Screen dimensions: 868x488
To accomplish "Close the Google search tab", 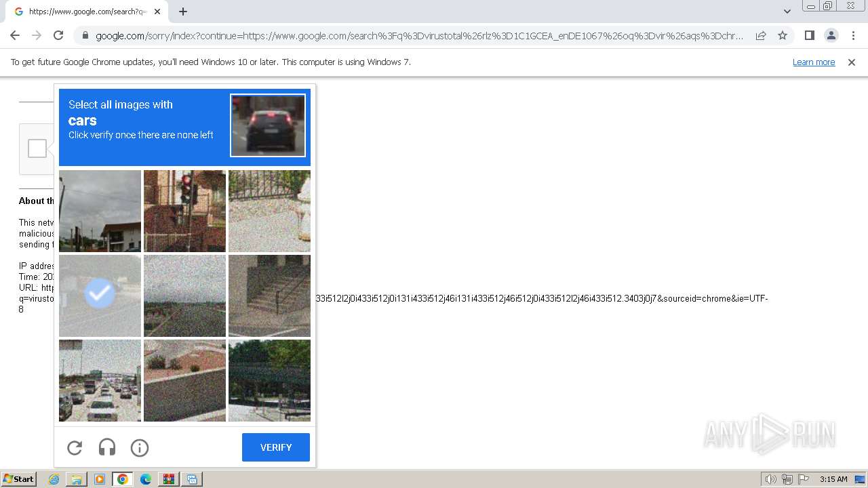I will pyautogui.click(x=157, y=12).
